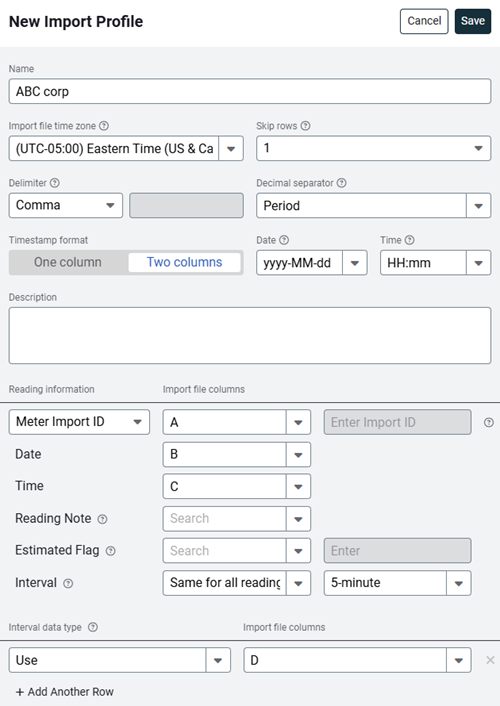Select Two columns timestamp format
The height and width of the screenshot is (706, 500).
(x=184, y=262)
